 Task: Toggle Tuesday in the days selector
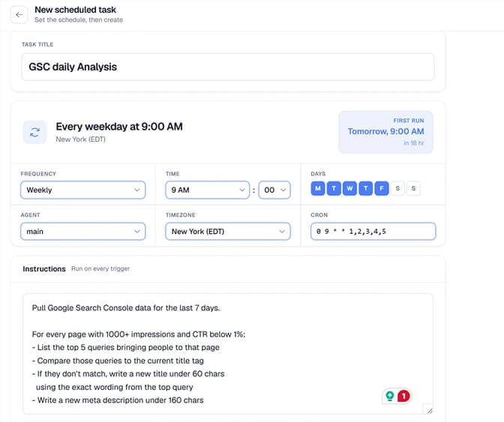[334, 189]
